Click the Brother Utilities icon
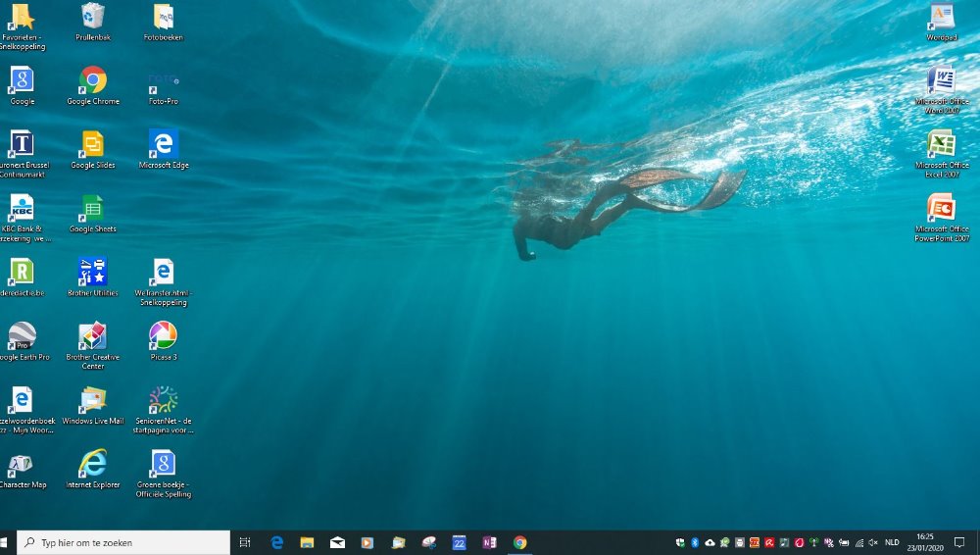The width and height of the screenshot is (980, 555). [x=93, y=273]
